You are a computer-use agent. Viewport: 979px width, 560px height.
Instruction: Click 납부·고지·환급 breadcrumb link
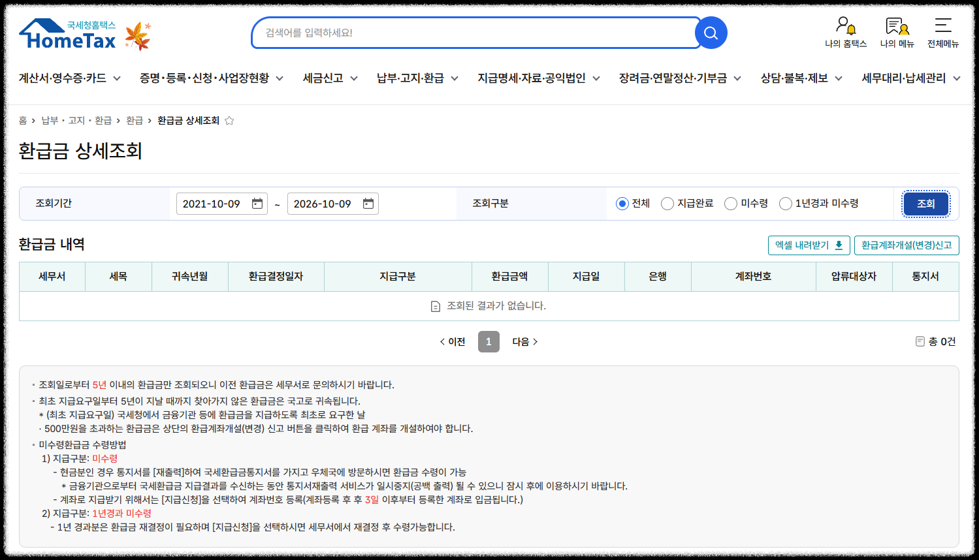click(x=76, y=121)
